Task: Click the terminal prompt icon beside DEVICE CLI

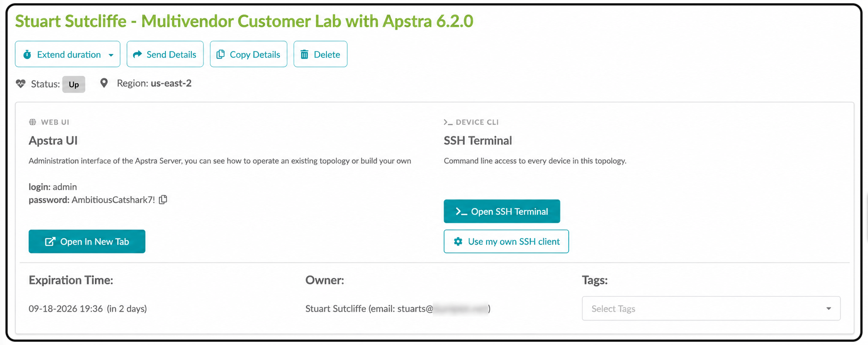Action: point(448,122)
